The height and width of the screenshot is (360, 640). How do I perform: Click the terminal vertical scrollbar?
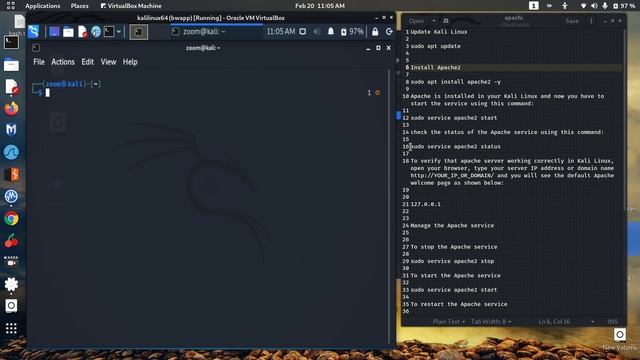pyautogui.click(x=388, y=206)
